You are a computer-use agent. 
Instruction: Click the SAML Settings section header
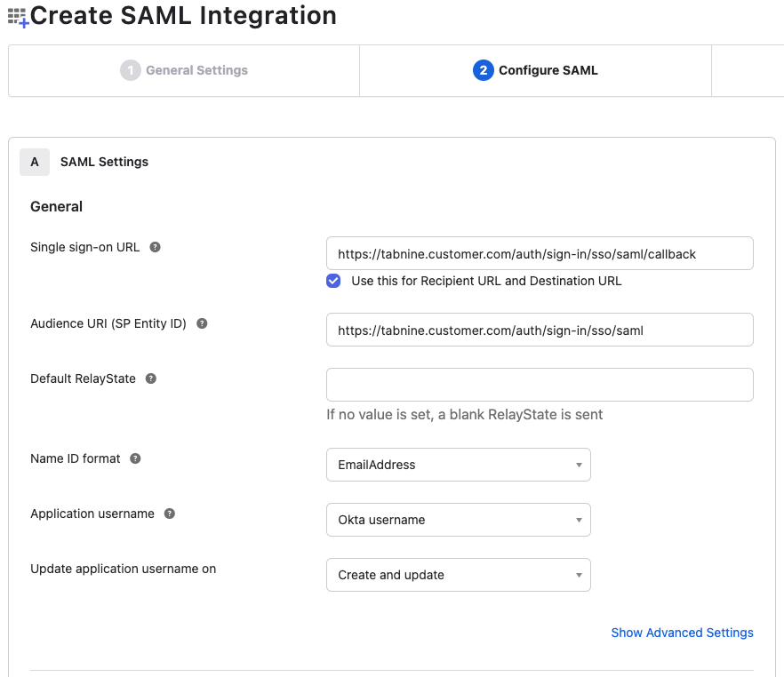pyautogui.click(x=104, y=162)
